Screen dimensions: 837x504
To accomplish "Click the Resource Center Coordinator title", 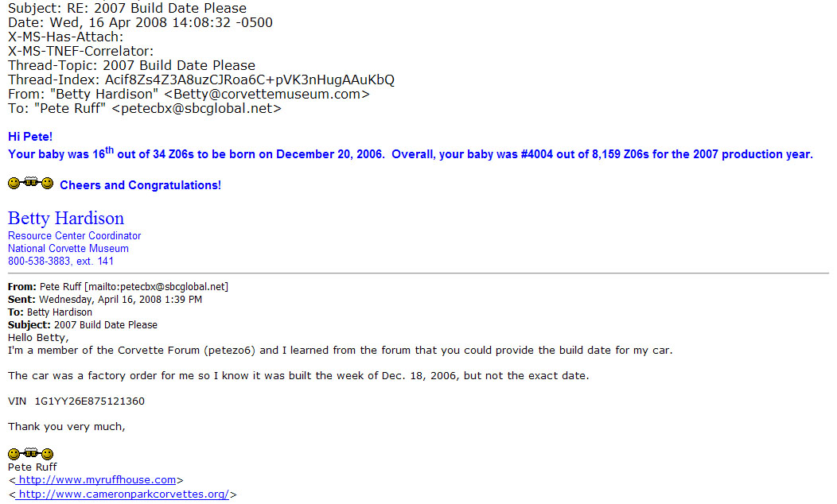I will pyautogui.click(x=75, y=236).
